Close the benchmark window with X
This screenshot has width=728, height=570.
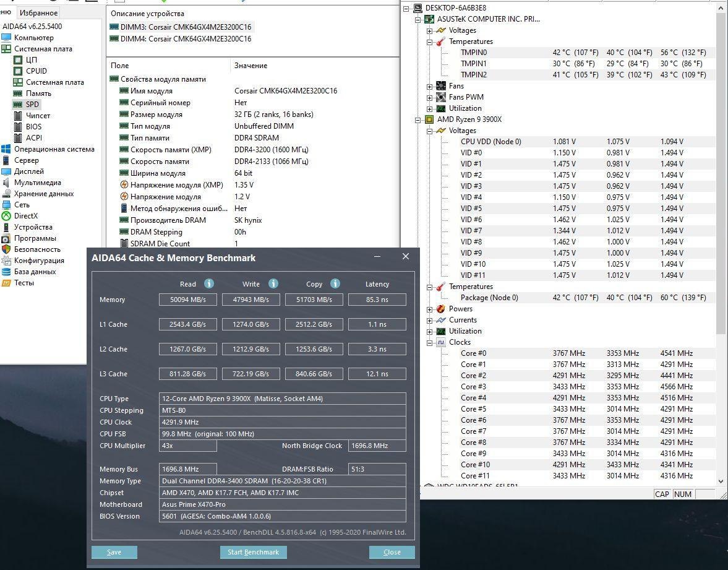[405, 256]
